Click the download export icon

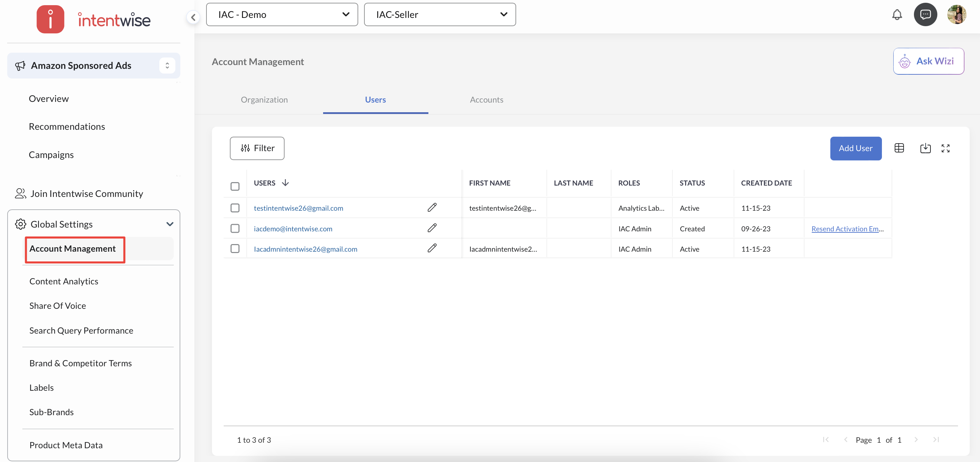tap(925, 148)
